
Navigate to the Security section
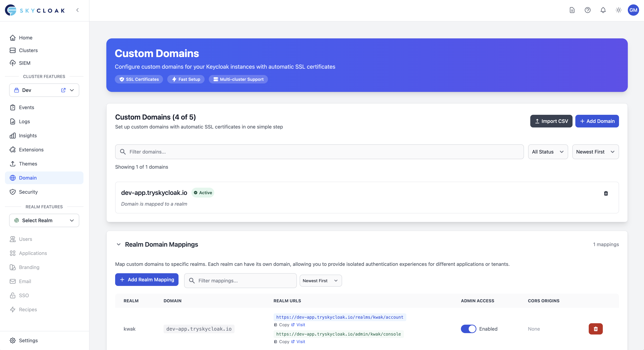pos(28,192)
